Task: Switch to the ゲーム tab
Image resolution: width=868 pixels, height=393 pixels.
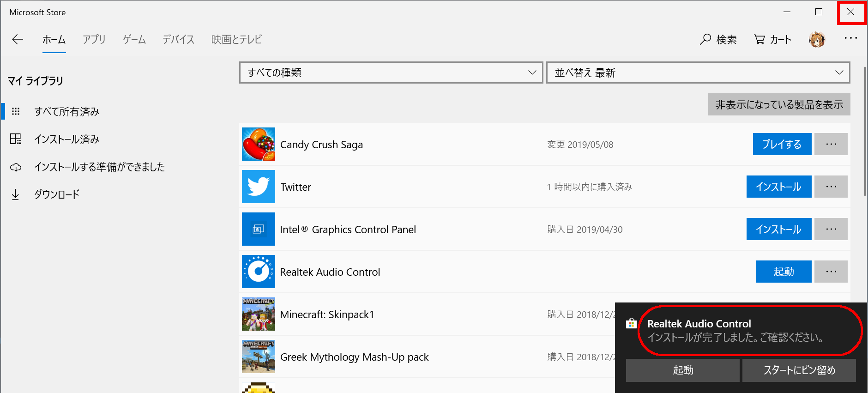Action: pos(134,40)
